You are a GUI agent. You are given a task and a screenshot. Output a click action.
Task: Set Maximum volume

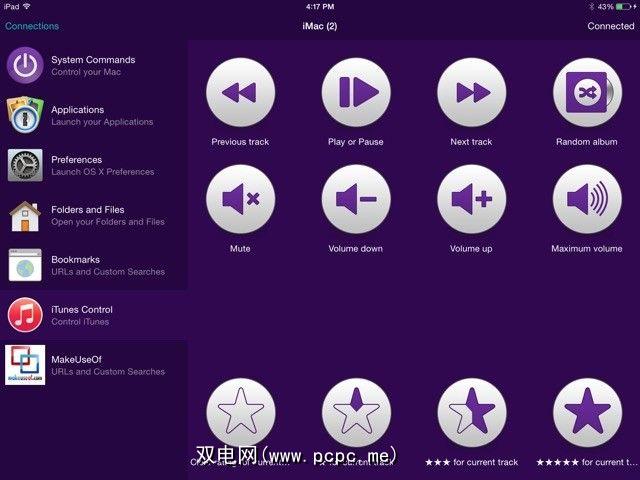point(587,199)
